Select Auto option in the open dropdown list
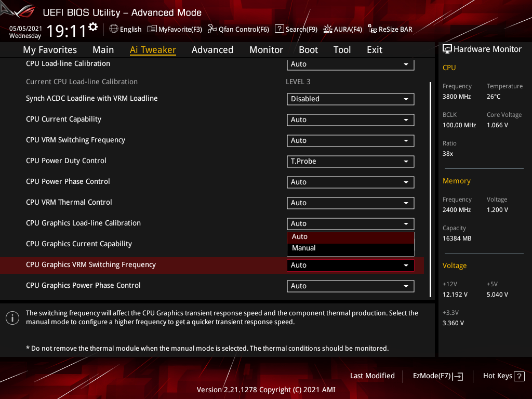The image size is (532, 399). pyautogui.click(x=300, y=237)
